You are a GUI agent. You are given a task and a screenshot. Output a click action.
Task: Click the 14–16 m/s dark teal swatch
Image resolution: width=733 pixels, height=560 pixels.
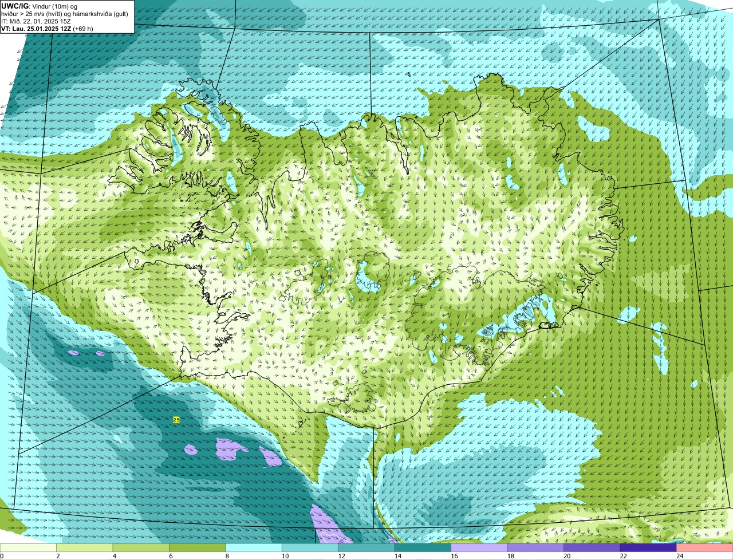(x=423, y=548)
